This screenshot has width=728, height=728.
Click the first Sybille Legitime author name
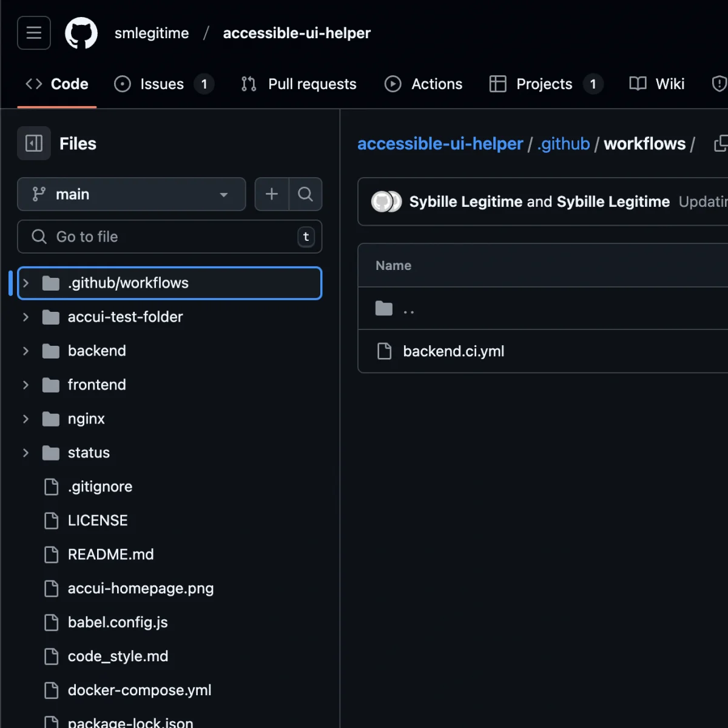pyautogui.click(x=466, y=201)
